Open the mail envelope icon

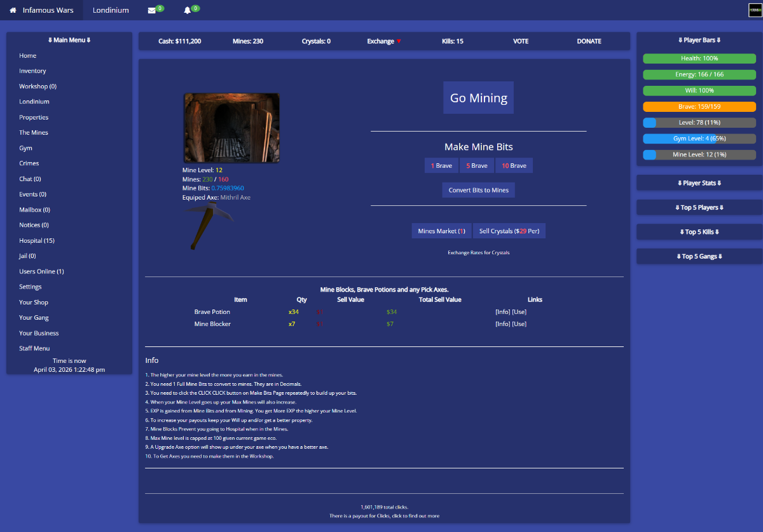coord(151,11)
